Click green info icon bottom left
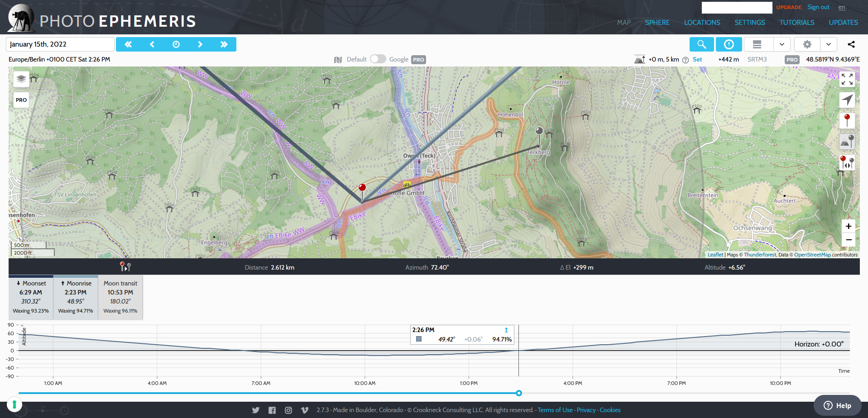This screenshot has height=418, width=868. (x=14, y=404)
